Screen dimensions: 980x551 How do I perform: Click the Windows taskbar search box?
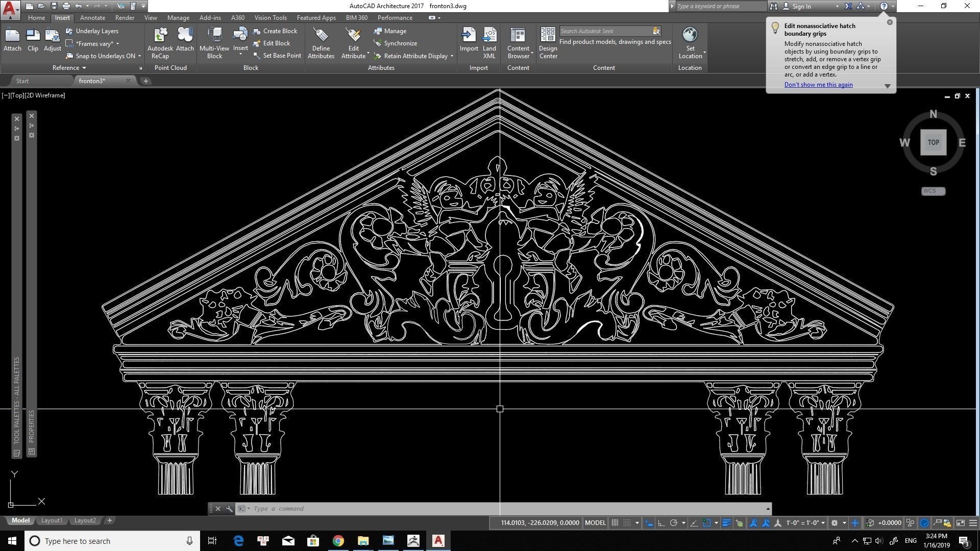[x=111, y=541]
